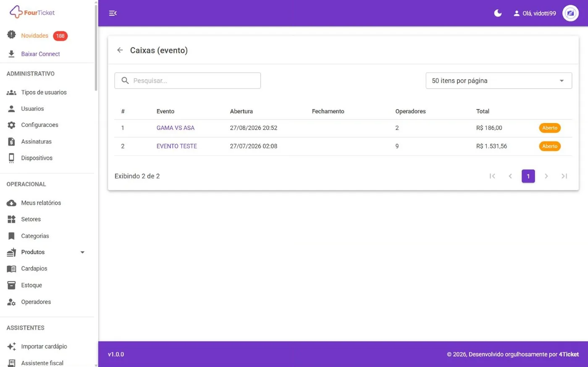Click the Setores icon
The image size is (588, 367).
[x=11, y=219]
